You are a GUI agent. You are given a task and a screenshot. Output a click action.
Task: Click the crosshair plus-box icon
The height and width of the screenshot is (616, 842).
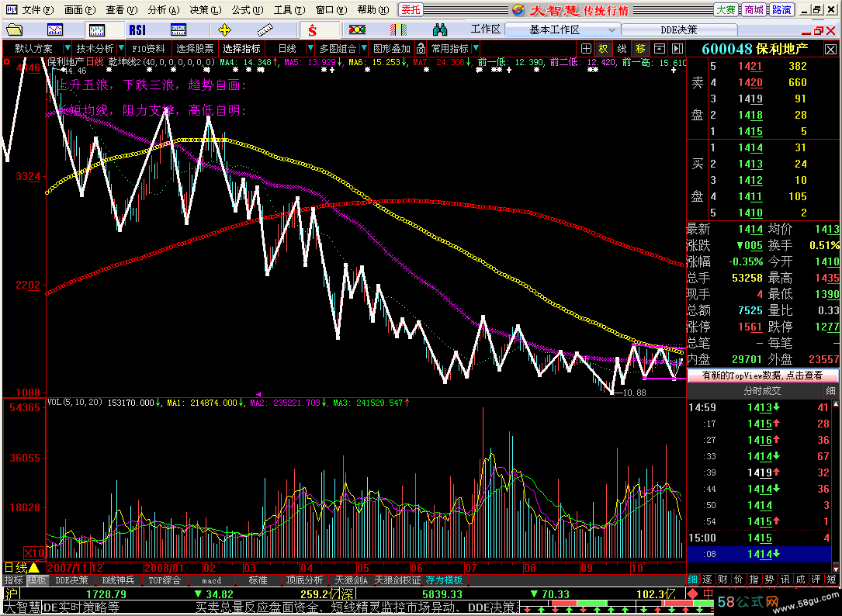tap(587, 49)
